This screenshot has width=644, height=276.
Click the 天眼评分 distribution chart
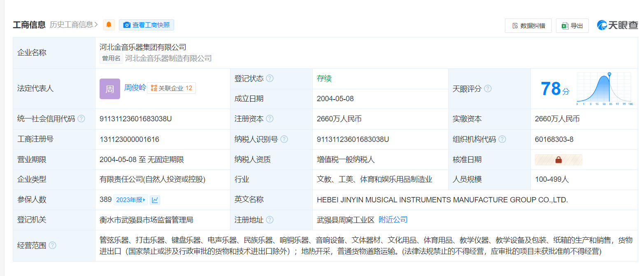[605, 88]
